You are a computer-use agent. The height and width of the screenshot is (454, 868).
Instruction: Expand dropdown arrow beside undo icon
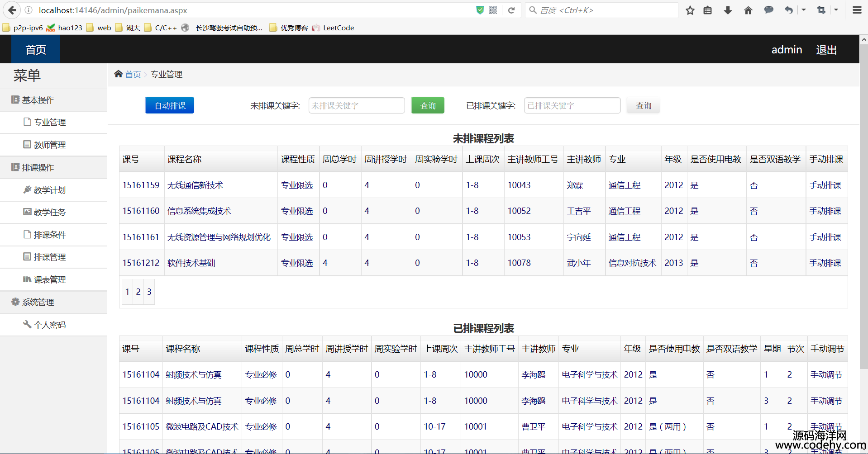click(804, 10)
